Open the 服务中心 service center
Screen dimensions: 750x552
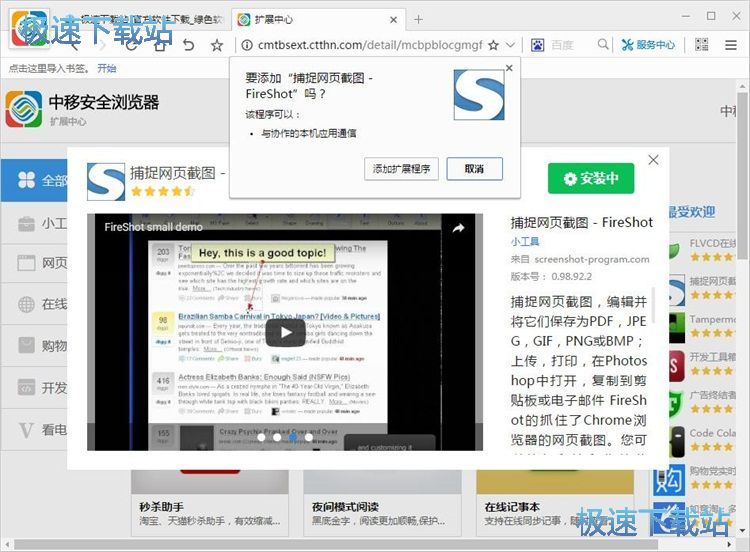pyautogui.click(x=648, y=45)
